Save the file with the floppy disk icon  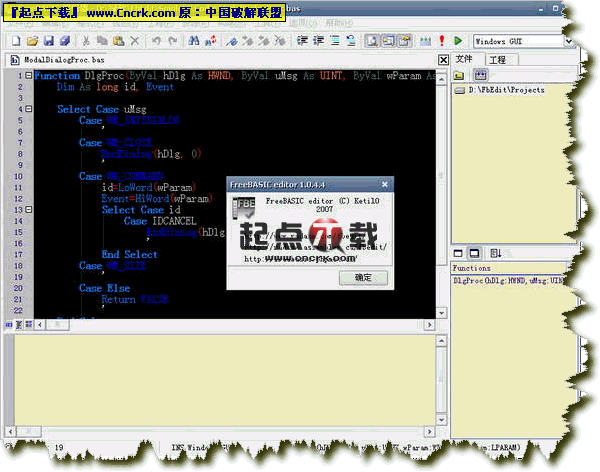pyautogui.click(x=49, y=41)
